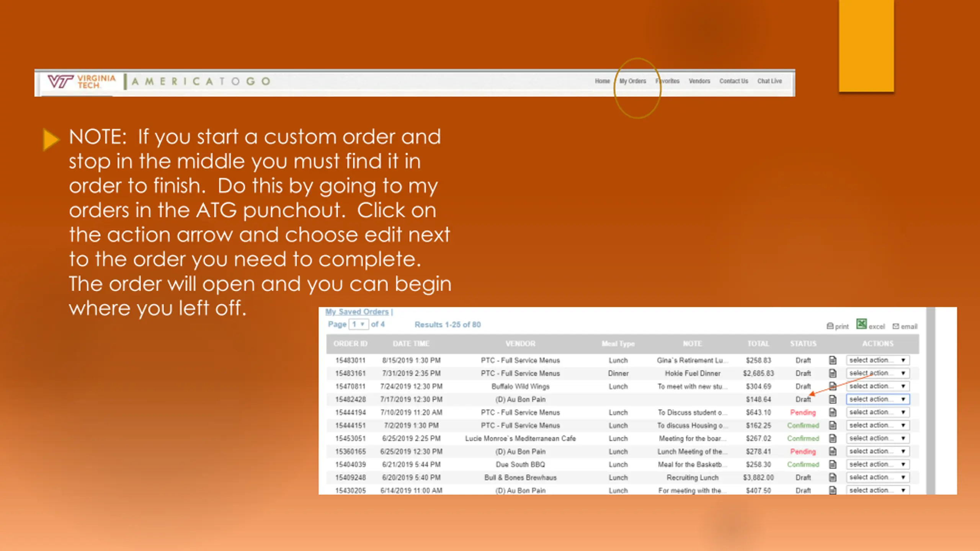Viewport: 980px width, 551px height.
Task: Open document icon for order 15483011
Action: 833,360
